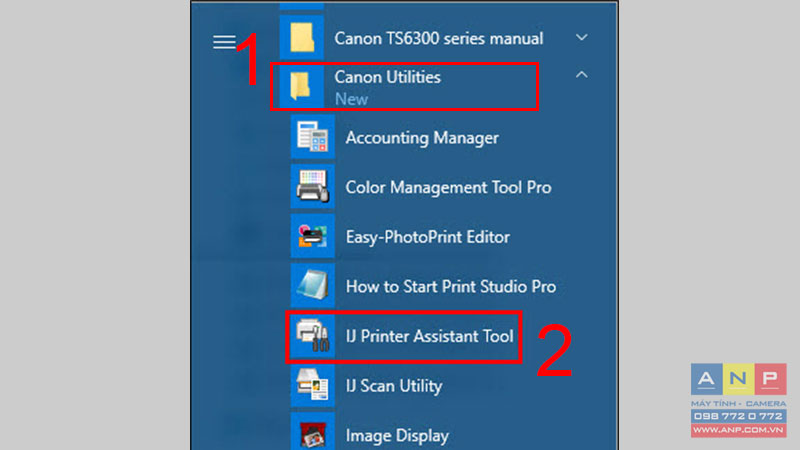Viewport: 800px width, 450px height.
Task: Click the Color Management Tool Pro printer icon
Action: pos(313,186)
